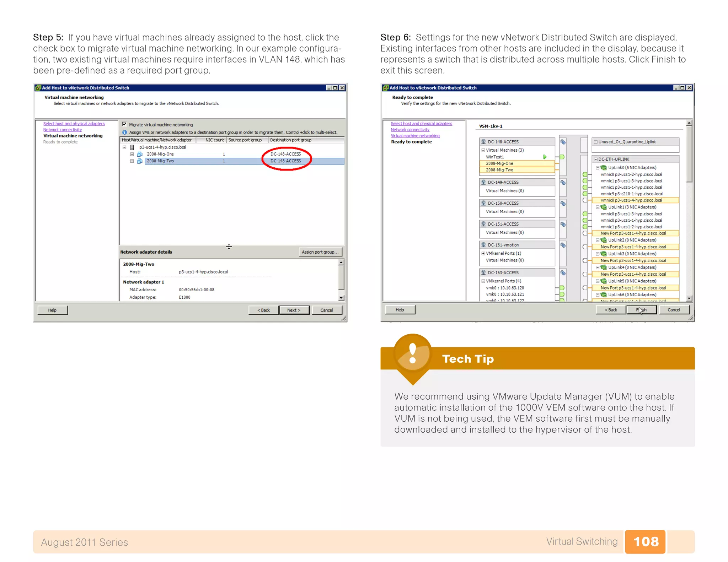
Task: Click the green UpLink0 NIC adapter icon
Action: tap(604, 168)
